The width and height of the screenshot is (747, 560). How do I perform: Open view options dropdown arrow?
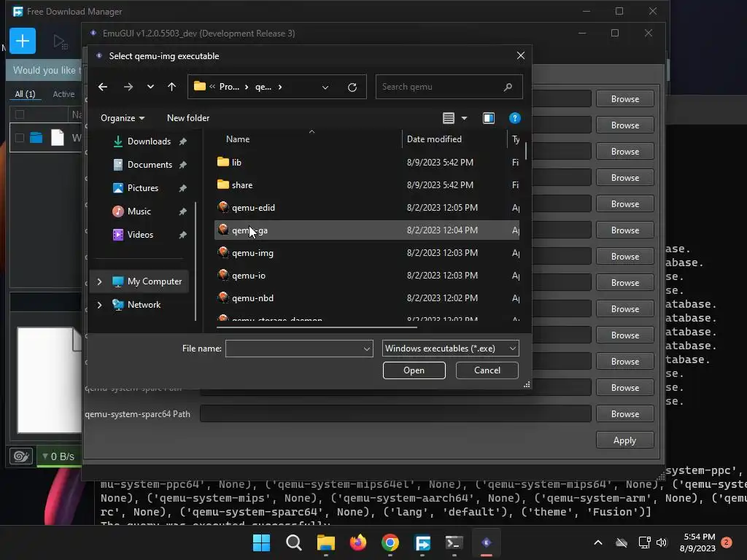coord(464,118)
